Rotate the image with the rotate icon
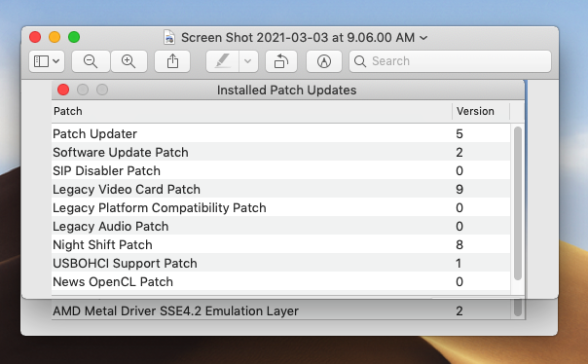 pyautogui.click(x=281, y=61)
